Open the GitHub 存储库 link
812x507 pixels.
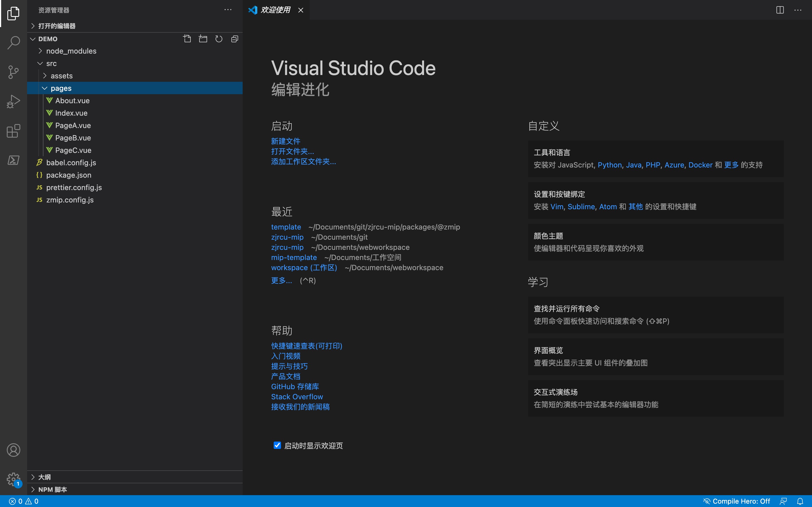[295, 387]
